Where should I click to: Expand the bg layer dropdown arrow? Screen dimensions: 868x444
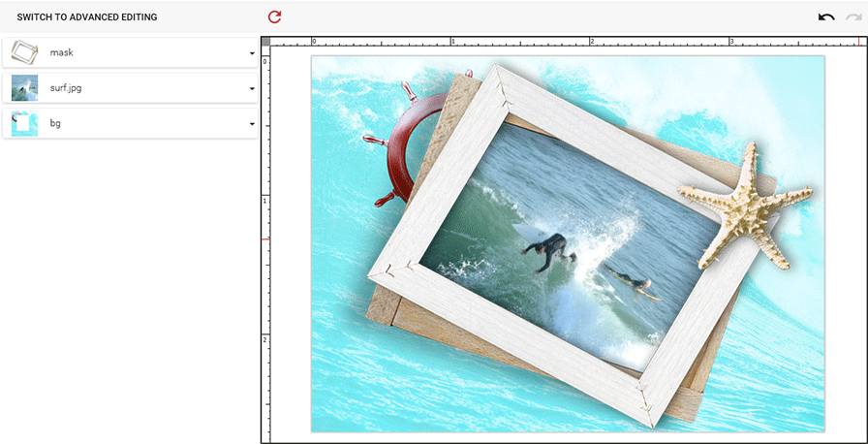[x=252, y=124]
